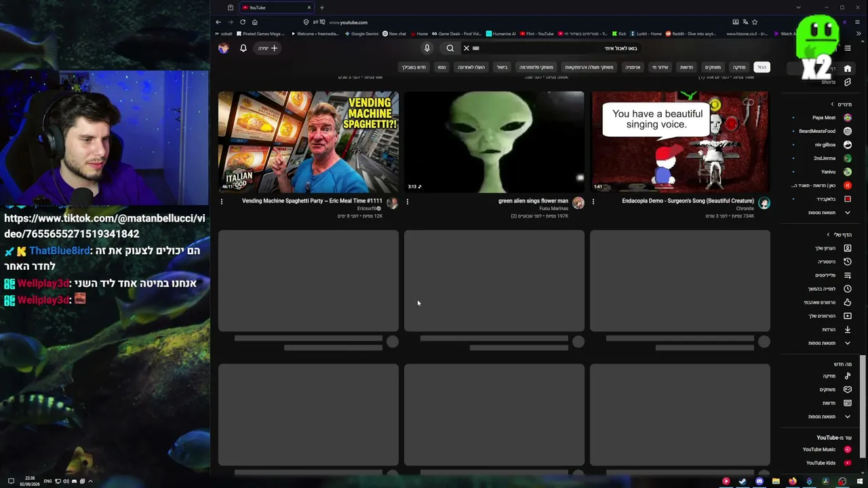
Task: Focus the YouTube search input field
Action: pos(556,48)
